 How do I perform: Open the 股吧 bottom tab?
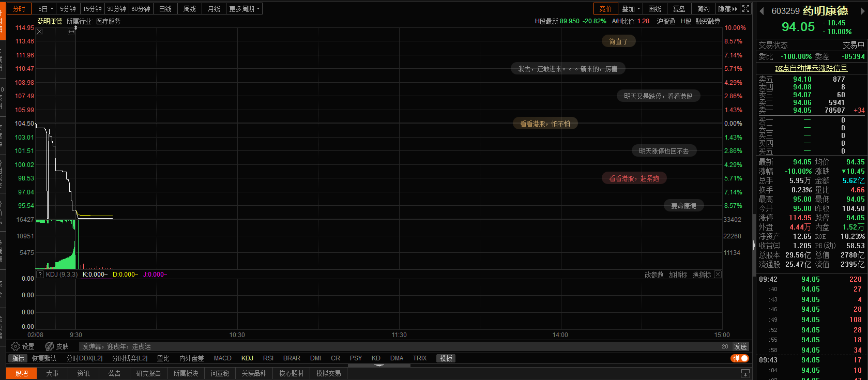pos(22,373)
